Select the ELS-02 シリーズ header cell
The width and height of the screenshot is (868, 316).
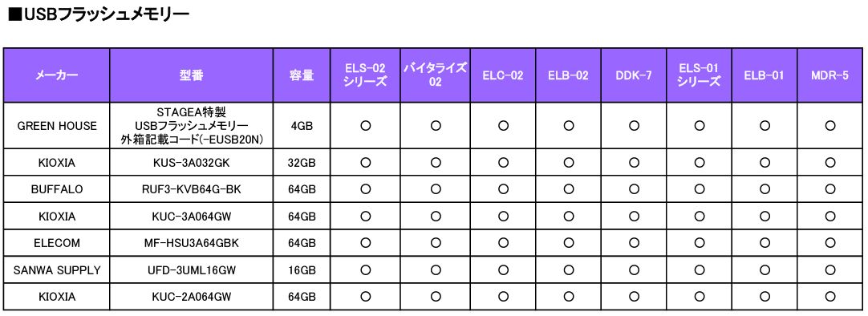[365, 75]
